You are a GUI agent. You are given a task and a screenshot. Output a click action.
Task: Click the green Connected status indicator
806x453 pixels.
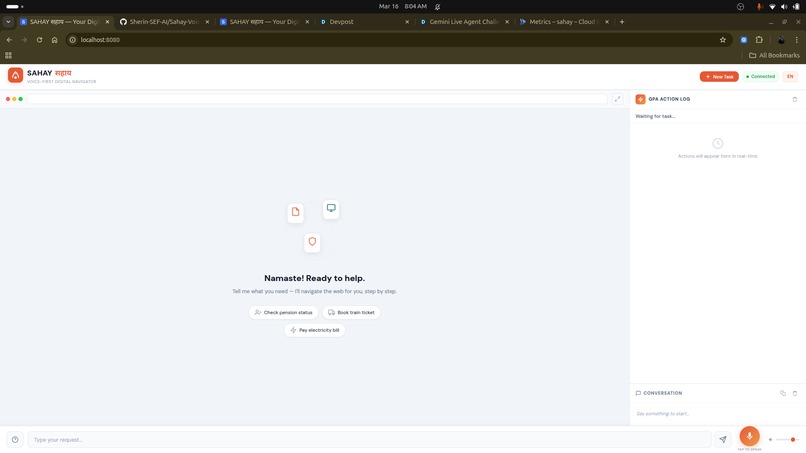point(760,77)
